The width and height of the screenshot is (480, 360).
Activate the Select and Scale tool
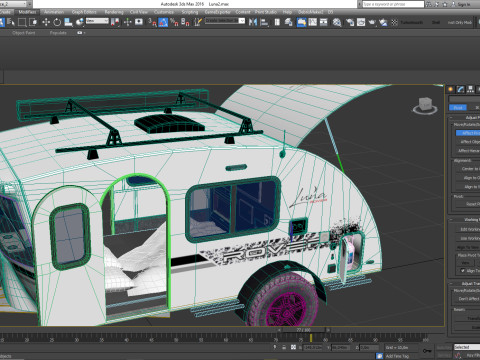point(68,22)
